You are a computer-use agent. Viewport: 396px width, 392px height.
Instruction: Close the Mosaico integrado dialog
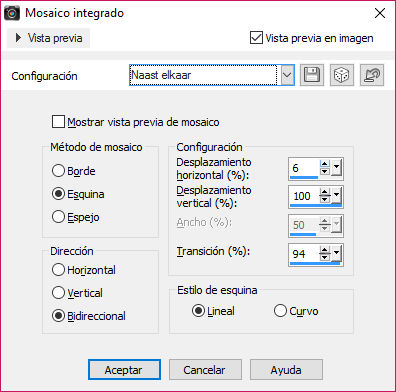click(380, 13)
